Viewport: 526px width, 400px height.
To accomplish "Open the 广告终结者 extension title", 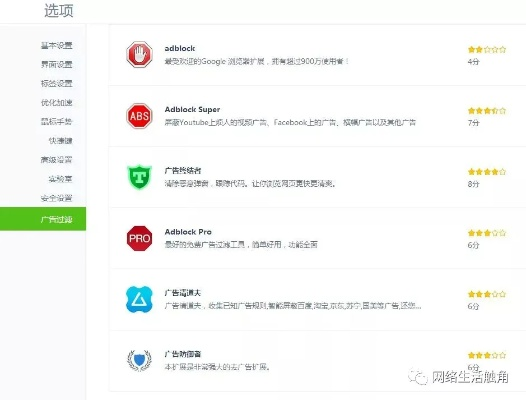I will (183, 170).
